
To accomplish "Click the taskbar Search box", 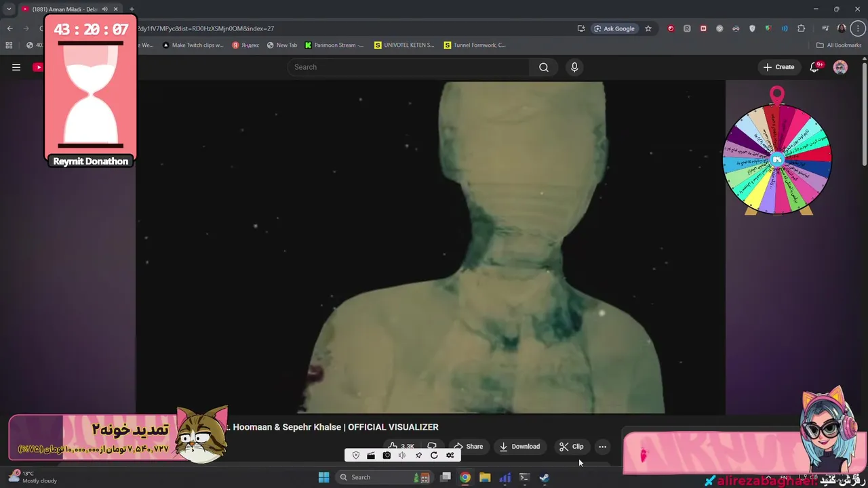I will pyautogui.click(x=384, y=477).
